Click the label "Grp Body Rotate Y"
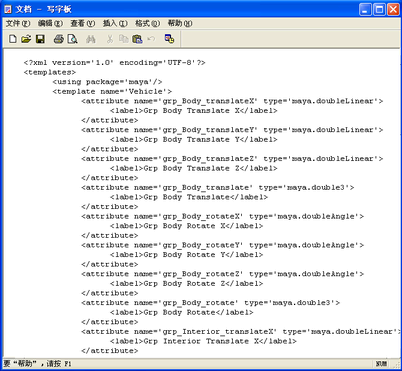 (184, 255)
